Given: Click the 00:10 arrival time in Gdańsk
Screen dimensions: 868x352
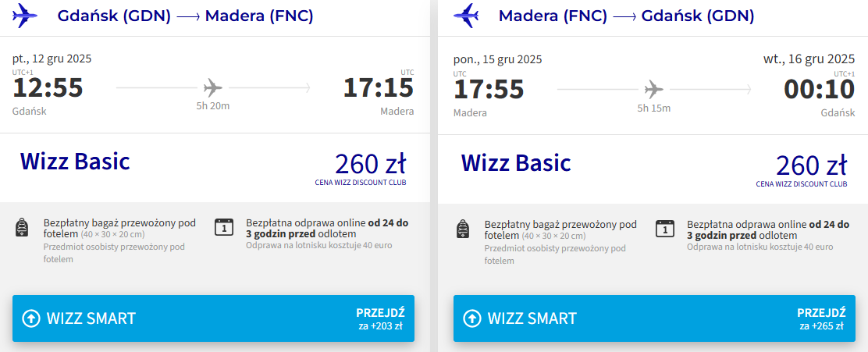Looking at the screenshot, I should [x=820, y=89].
